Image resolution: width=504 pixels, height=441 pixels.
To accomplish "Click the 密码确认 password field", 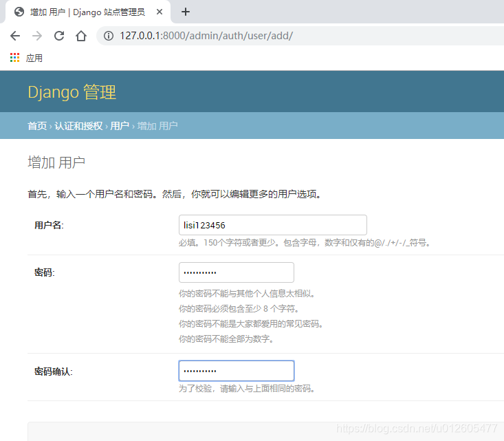I will point(237,371).
